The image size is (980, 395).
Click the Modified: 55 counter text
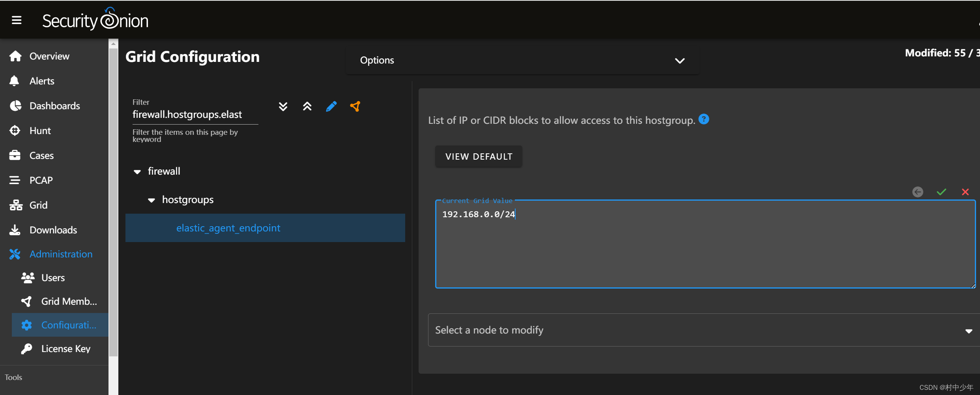pos(942,53)
